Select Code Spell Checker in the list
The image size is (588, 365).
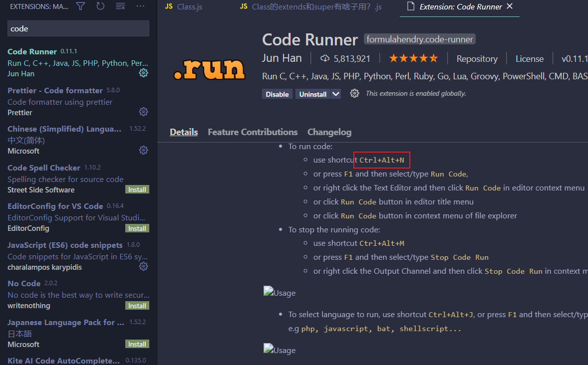pyautogui.click(x=78, y=179)
